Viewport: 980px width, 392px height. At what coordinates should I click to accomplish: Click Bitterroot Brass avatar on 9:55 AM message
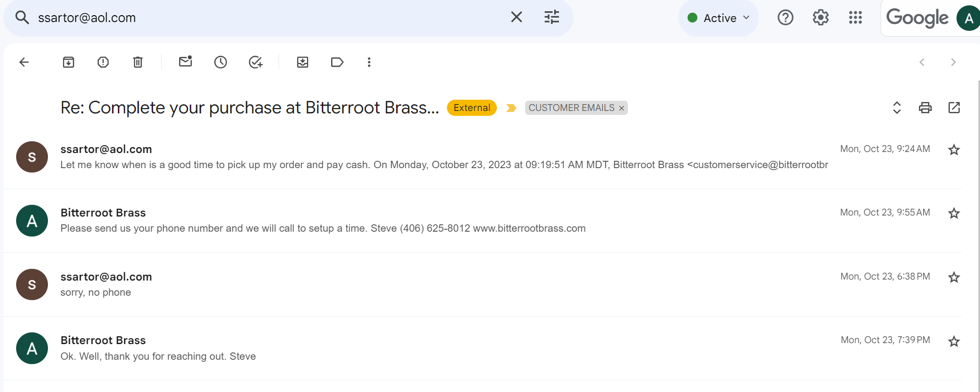click(x=32, y=220)
